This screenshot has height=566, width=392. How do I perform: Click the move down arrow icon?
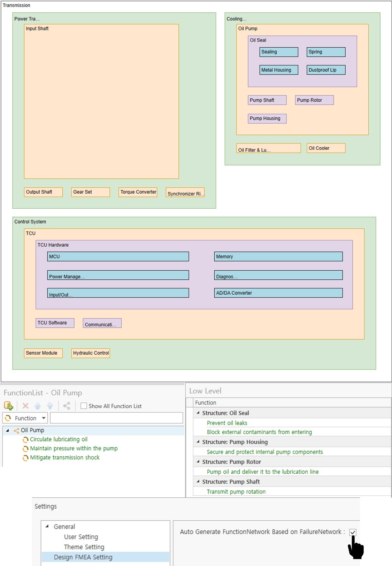50,406
